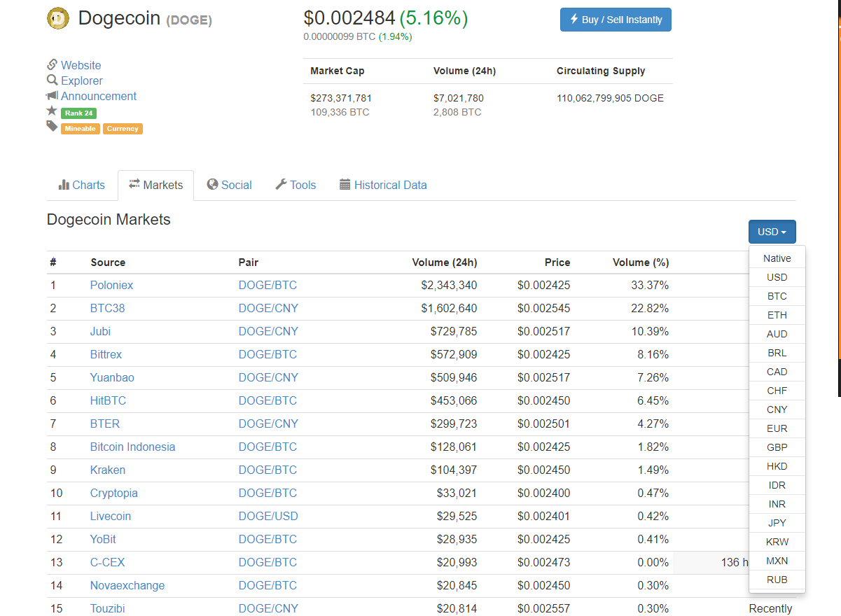Click DOGE/BTC pair in Poloniex row

click(267, 285)
